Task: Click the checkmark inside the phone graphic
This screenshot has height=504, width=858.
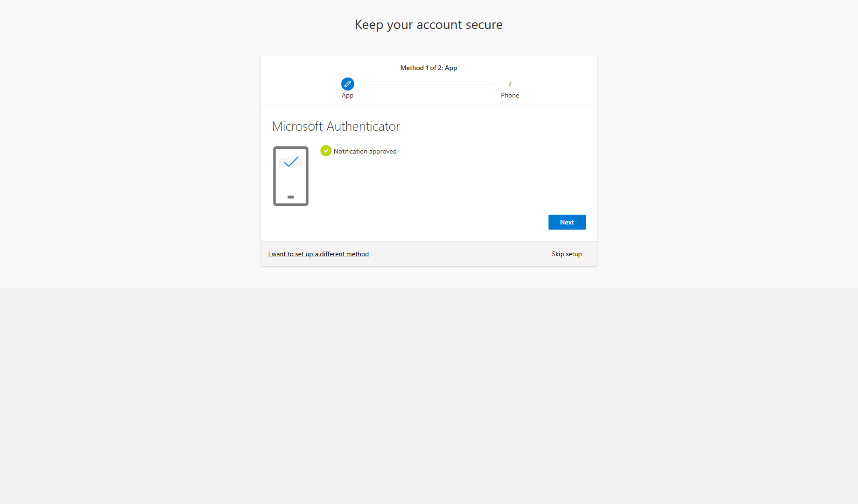Action: coord(290,162)
